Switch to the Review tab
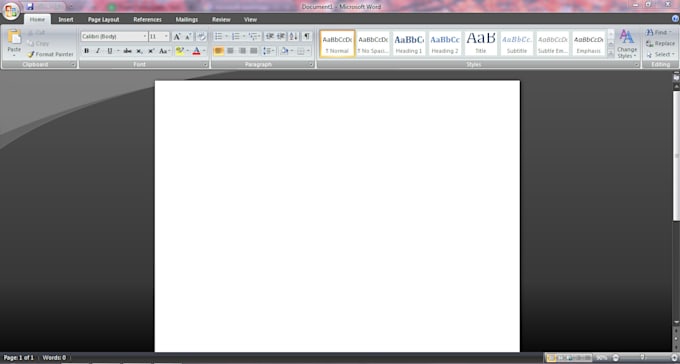Screen dimensions: 680x364 (221, 20)
